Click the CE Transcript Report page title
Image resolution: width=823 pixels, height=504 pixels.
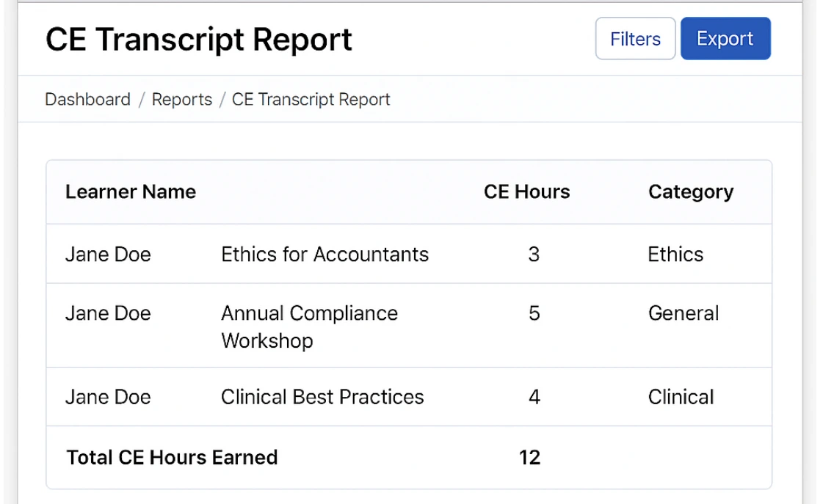[x=198, y=39]
